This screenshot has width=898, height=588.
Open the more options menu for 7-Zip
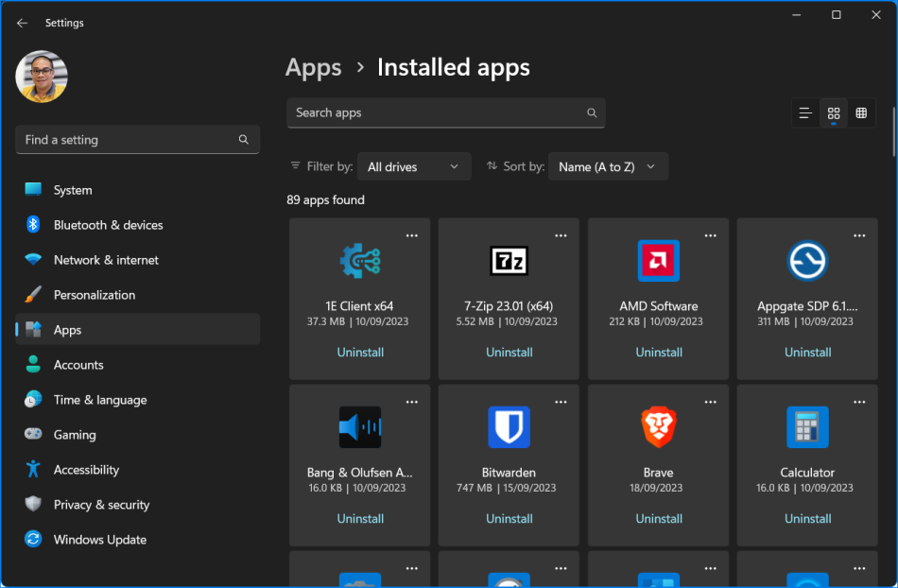[561, 233]
